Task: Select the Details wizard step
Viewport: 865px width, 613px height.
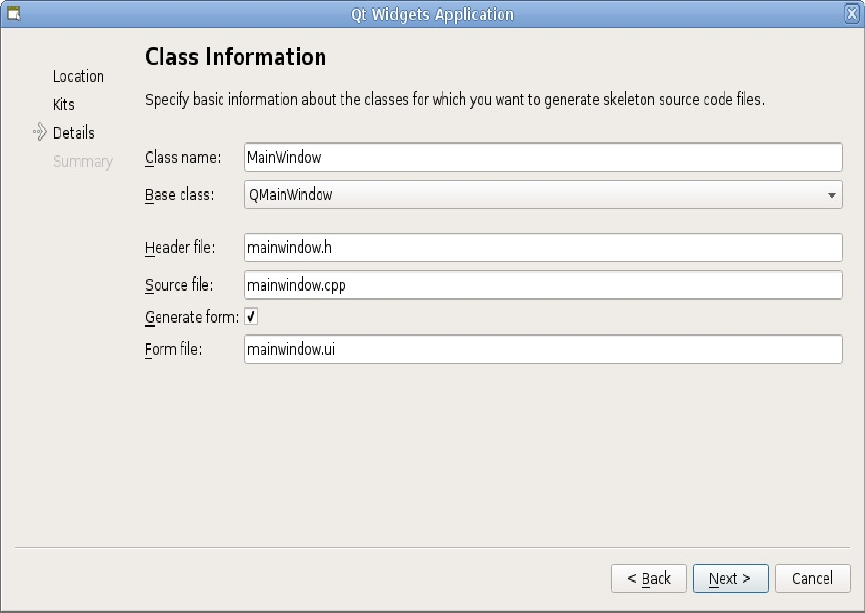Action: [x=74, y=133]
